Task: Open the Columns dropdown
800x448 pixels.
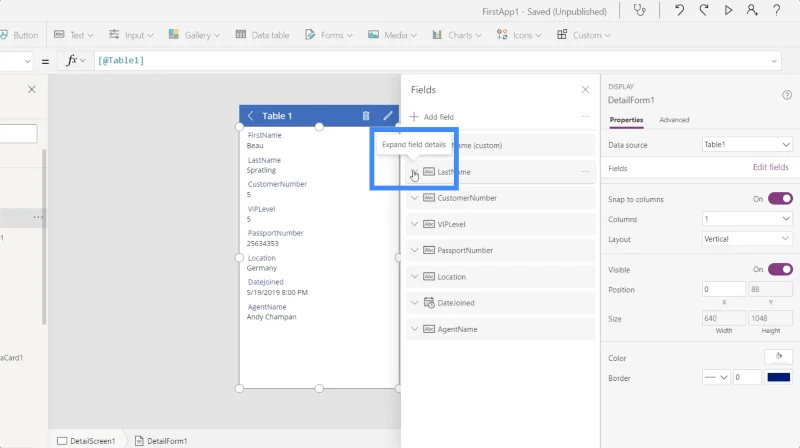Action: [x=747, y=219]
